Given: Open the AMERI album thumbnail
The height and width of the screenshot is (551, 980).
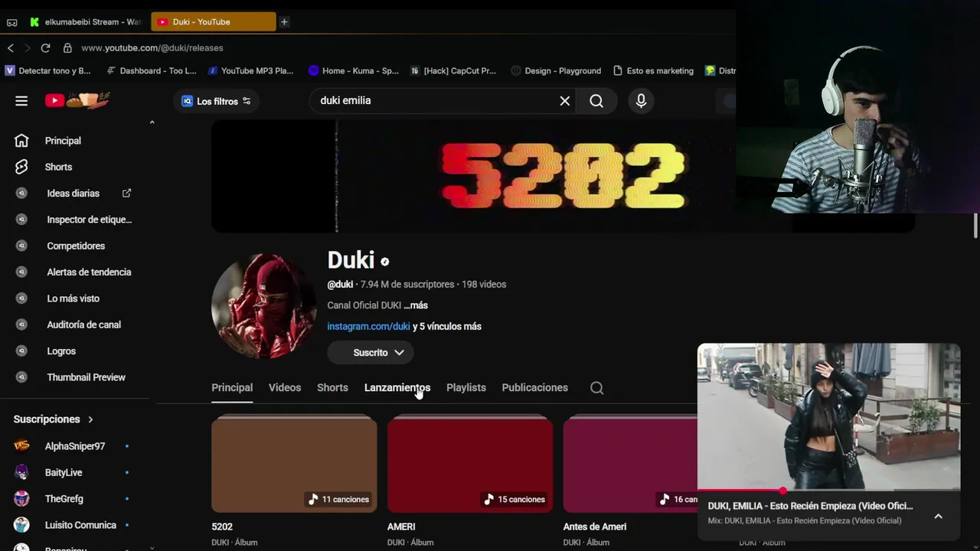Looking at the screenshot, I should [470, 464].
